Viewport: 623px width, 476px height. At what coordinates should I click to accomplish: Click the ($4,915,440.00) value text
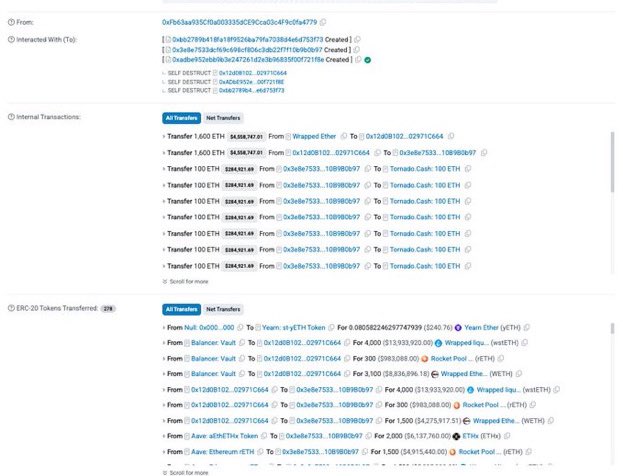pyautogui.click(x=424, y=452)
